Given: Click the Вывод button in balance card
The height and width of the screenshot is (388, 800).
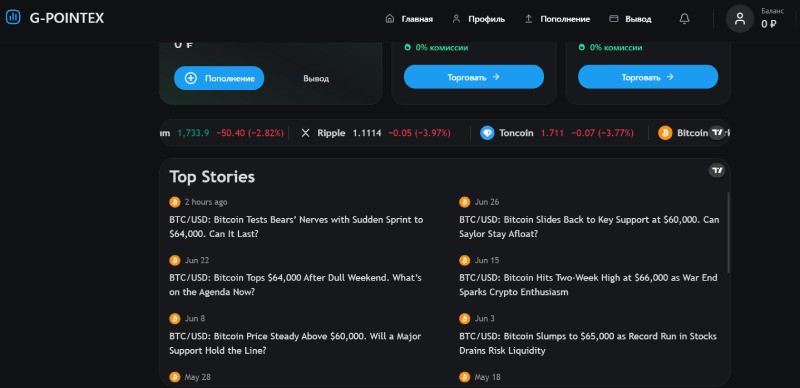Looking at the screenshot, I should (316, 79).
